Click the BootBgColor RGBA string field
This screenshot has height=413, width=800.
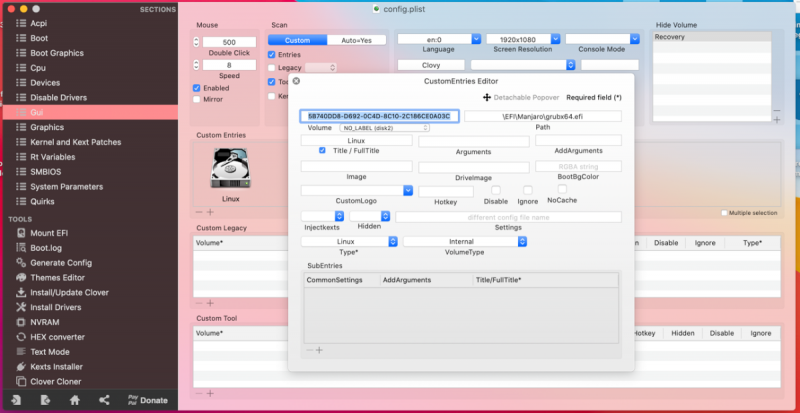point(578,166)
